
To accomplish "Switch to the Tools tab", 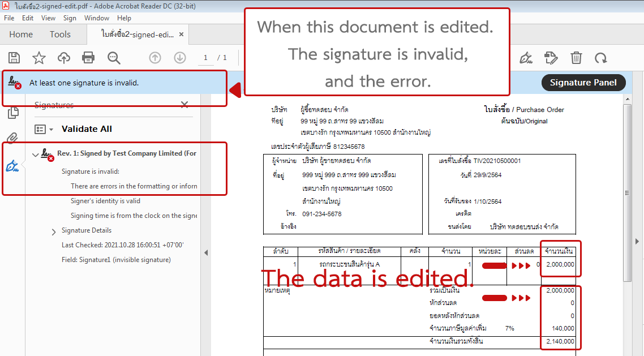I will coord(60,34).
